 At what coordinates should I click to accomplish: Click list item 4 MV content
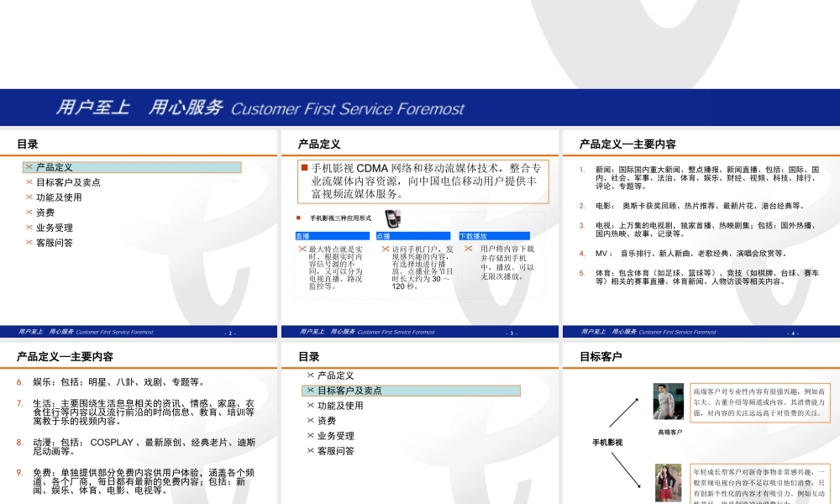coord(691,254)
